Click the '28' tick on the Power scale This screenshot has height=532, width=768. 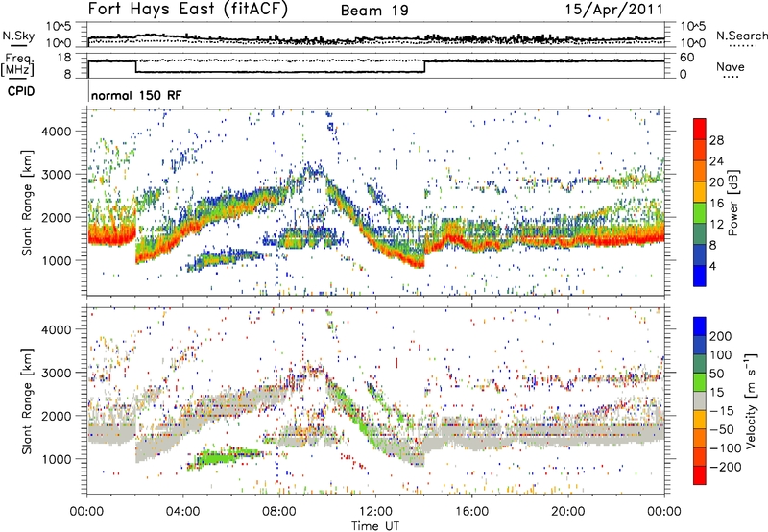(x=716, y=140)
